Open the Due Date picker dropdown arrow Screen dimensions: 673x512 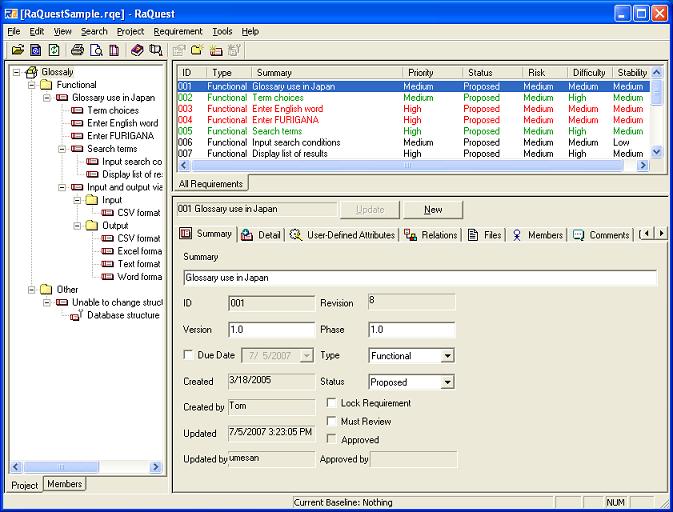[x=307, y=356]
